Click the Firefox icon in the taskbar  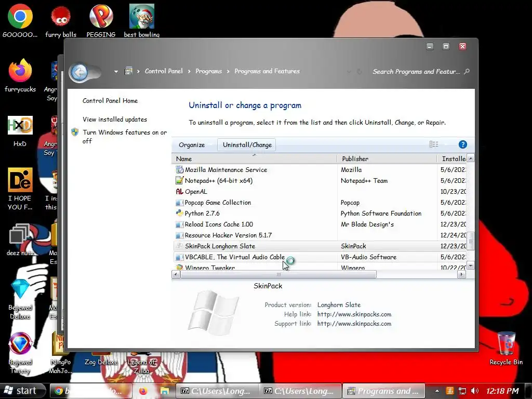[143, 391]
